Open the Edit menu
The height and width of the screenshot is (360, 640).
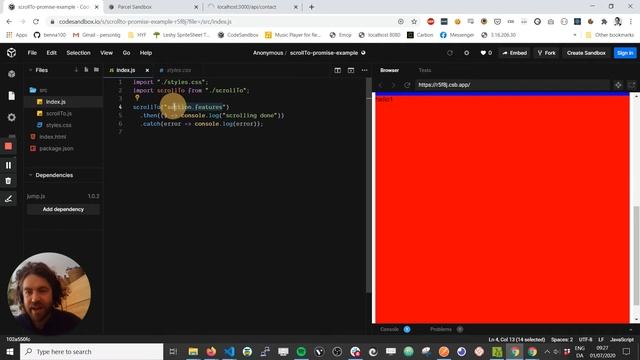51,53
